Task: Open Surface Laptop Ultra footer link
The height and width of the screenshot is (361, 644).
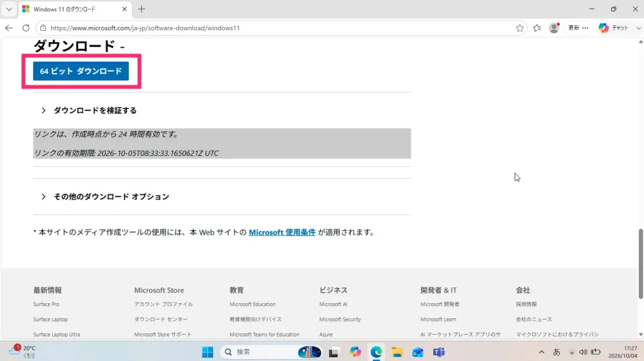Action: 57,335
